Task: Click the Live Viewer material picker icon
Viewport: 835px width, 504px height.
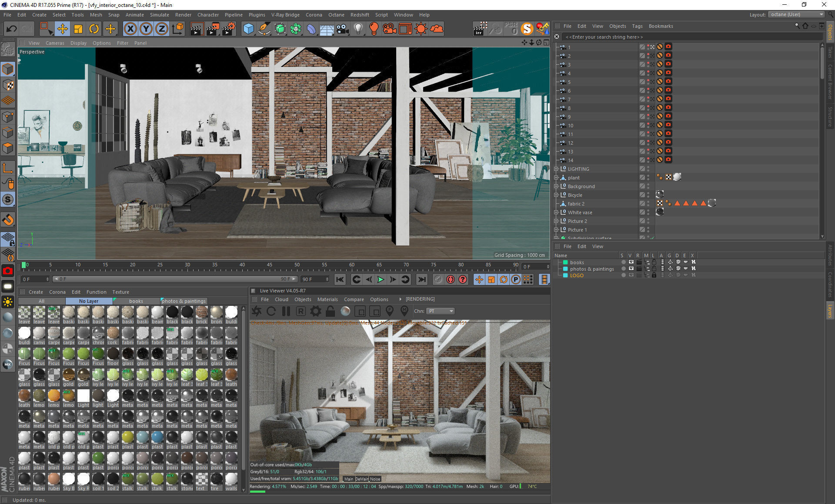Action: [x=404, y=311]
